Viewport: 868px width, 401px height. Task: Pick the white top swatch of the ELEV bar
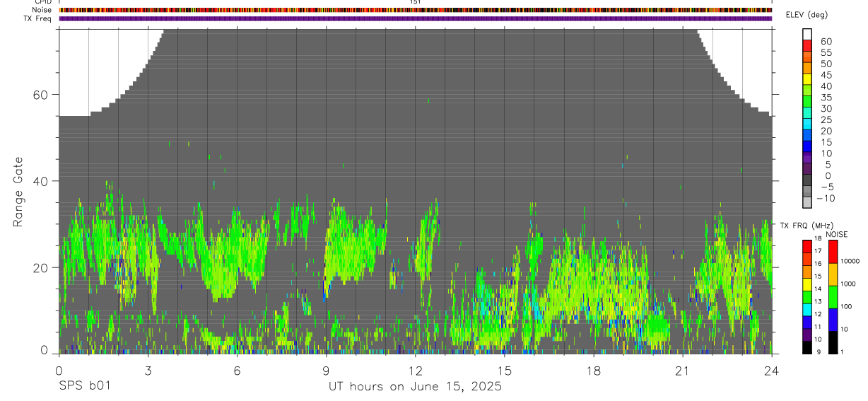(807, 34)
